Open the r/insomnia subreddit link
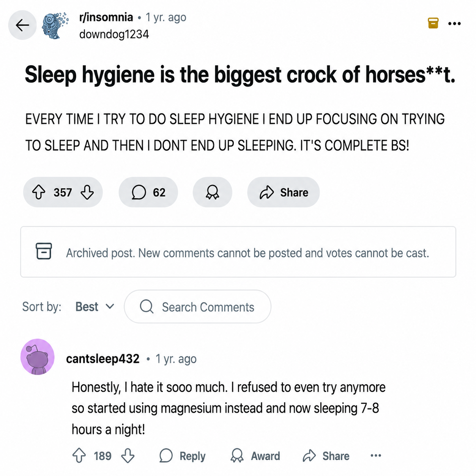The image size is (476, 476). pos(106,17)
